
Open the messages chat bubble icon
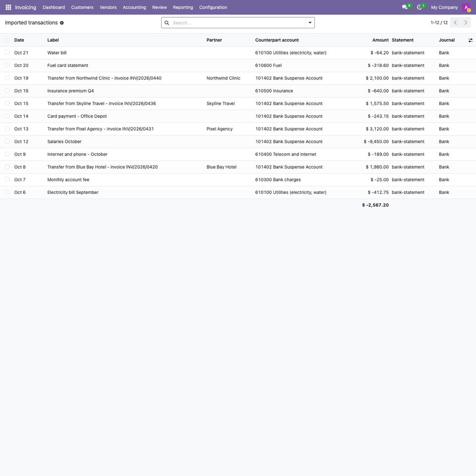click(405, 7)
